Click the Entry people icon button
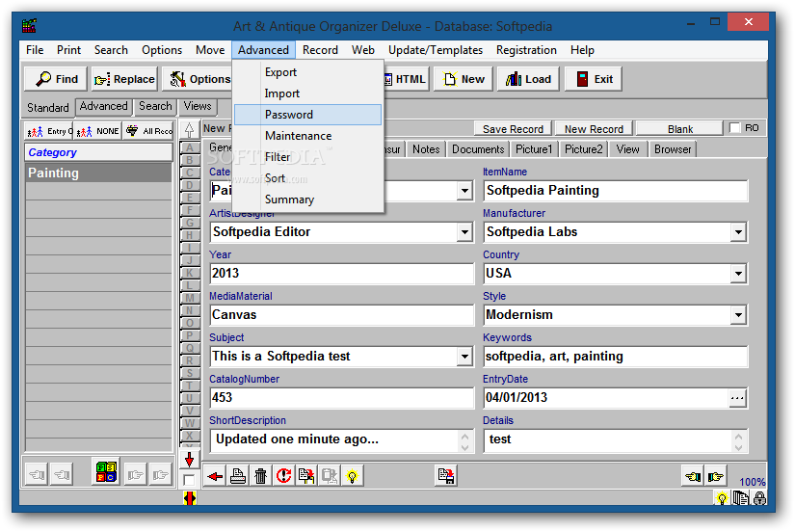Screen dimensions: 795x532 (49, 131)
